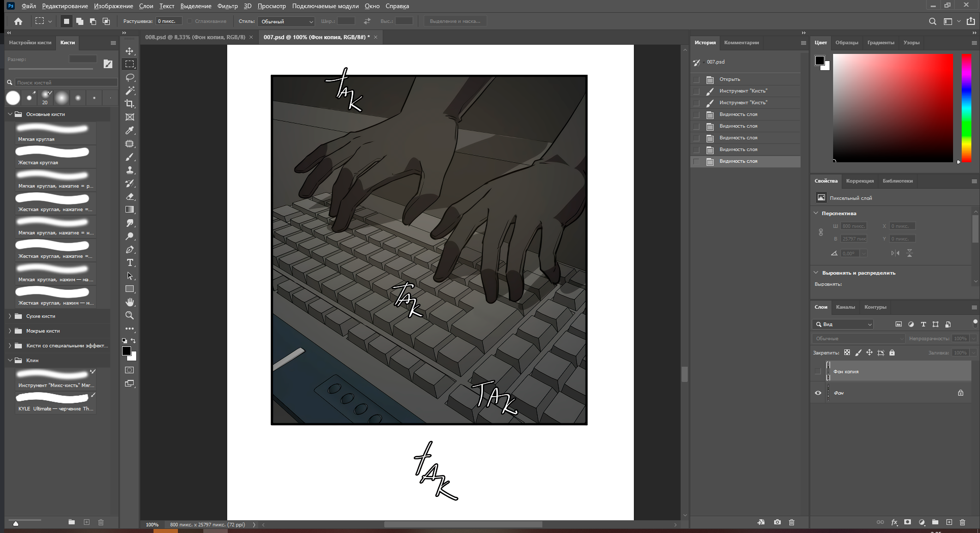Delete layer with trash icon in Layers panel

pos(962,522)
